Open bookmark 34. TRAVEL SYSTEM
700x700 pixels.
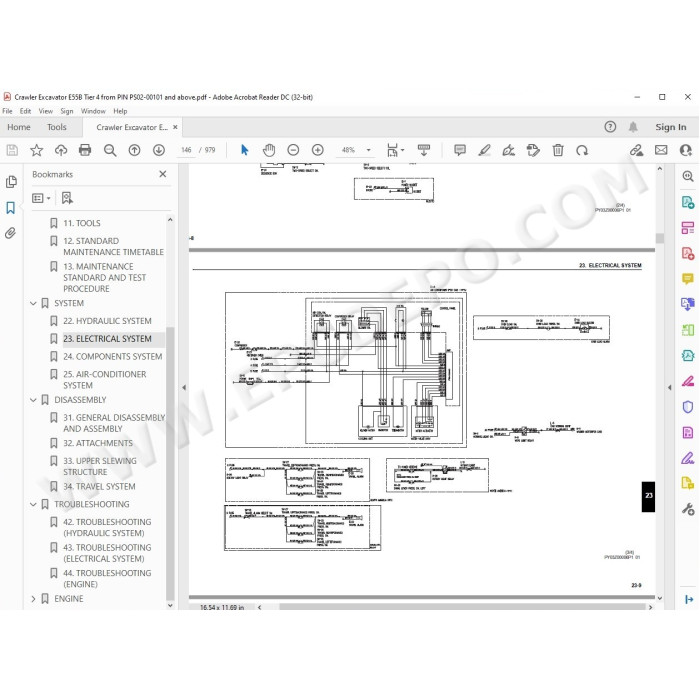tap(99, 487)
